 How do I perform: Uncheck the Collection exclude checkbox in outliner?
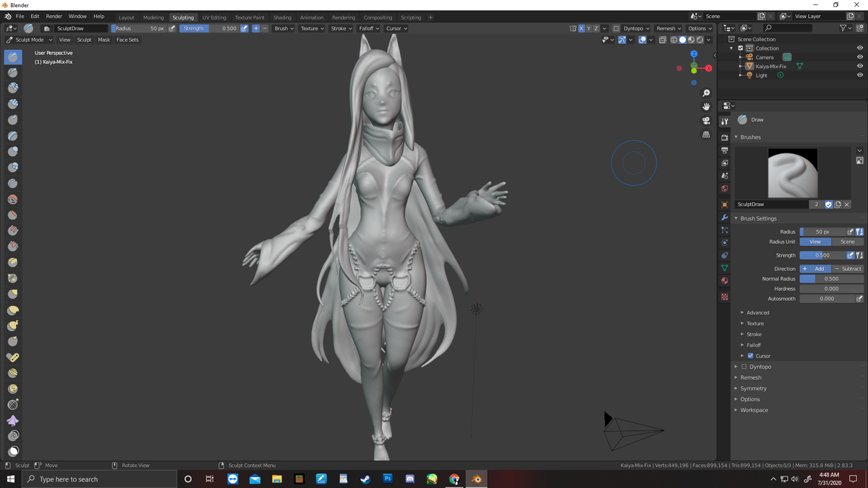tap(741, 48)
